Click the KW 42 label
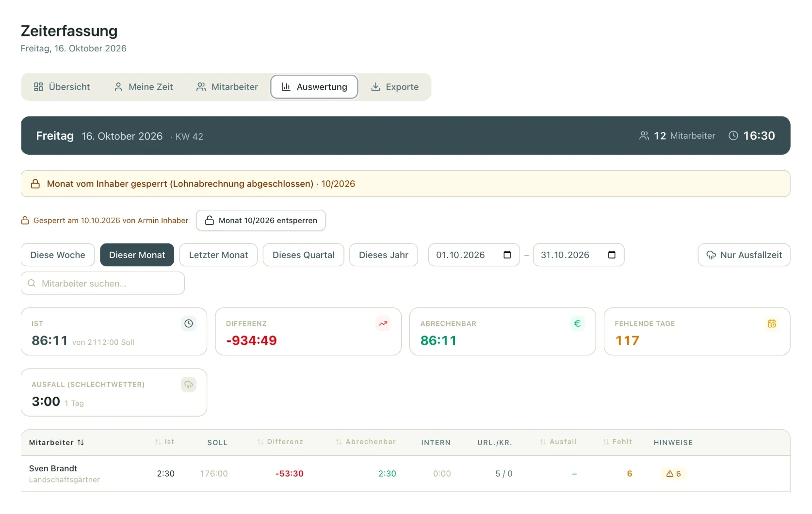 tap(189, 137)
